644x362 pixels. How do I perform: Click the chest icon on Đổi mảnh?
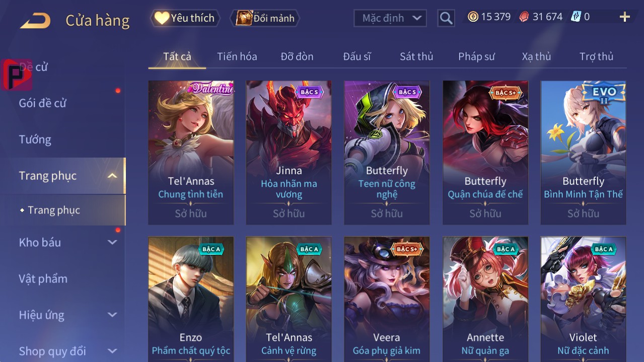tap(244, 18)
